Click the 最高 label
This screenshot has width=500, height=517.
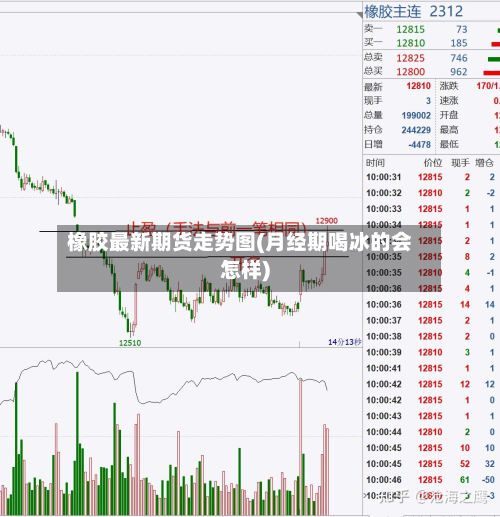(449, 130)
